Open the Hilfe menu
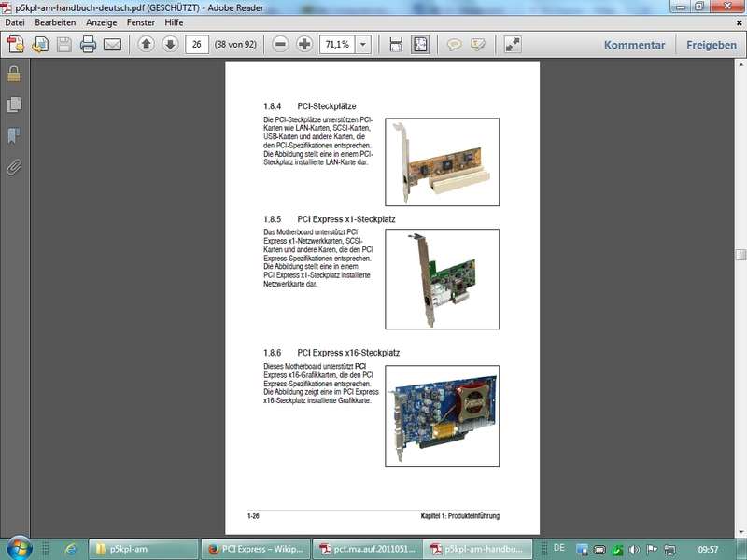Screen dimensions: 747x560 click(x=174, y=22)
